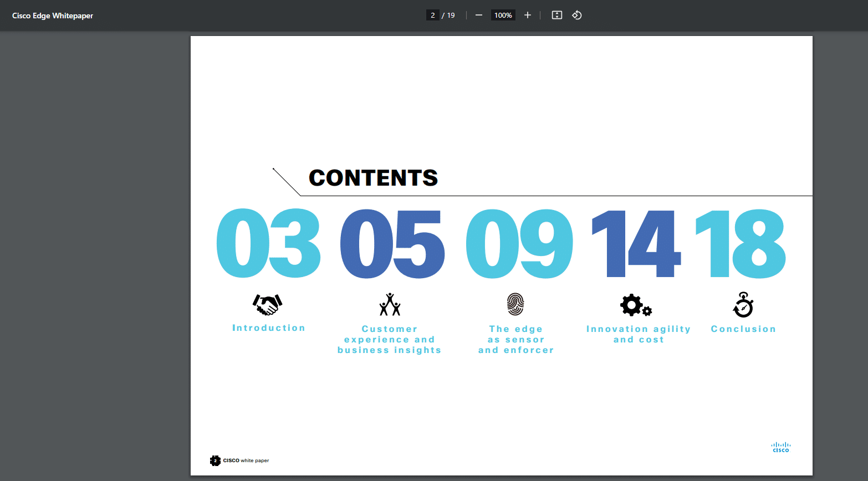
Task: Click the stopwatch icon above Conclusion
Action: click(743, 305)
